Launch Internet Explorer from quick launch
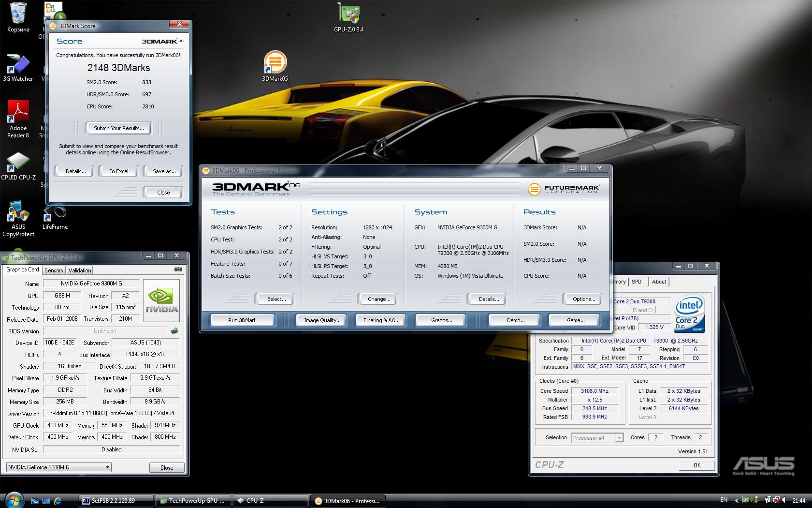This screenshot has width=812, height=508. tap(58, 501)
